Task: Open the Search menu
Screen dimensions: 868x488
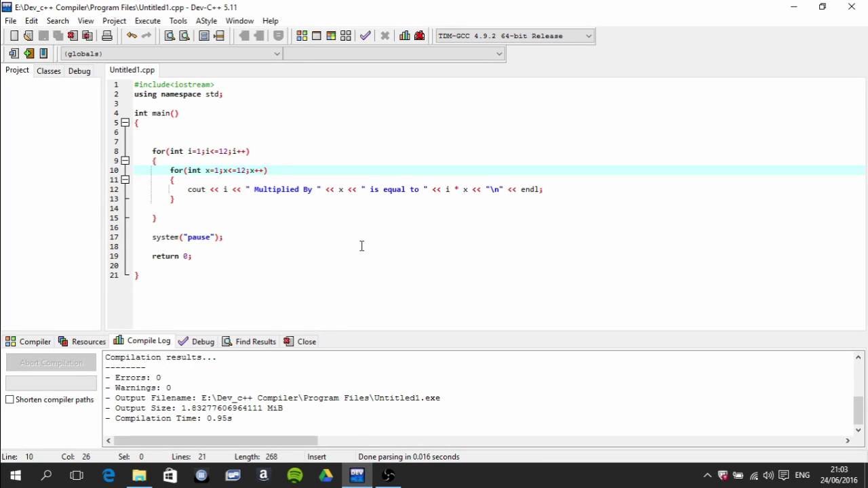Action: click(x=58, y=21)
